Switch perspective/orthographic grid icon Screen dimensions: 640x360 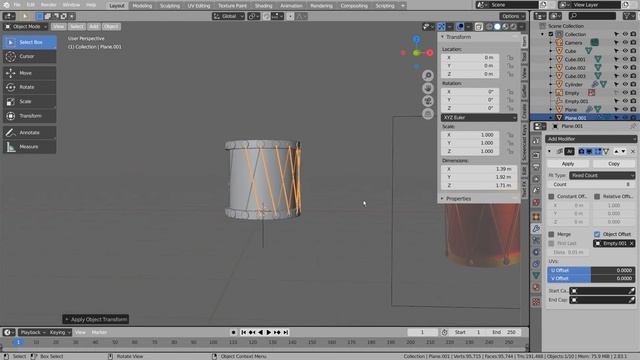pyautogui.click(x=428, y=113)
